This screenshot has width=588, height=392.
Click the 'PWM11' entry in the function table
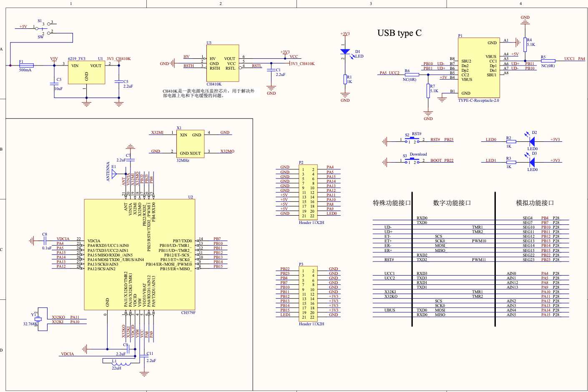point(479,260)
